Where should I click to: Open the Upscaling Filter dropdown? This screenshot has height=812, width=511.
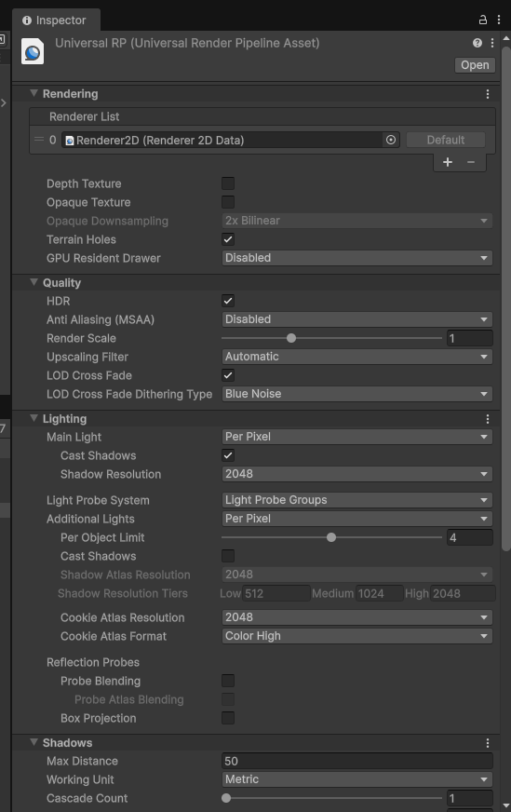(x=356, y=357)
